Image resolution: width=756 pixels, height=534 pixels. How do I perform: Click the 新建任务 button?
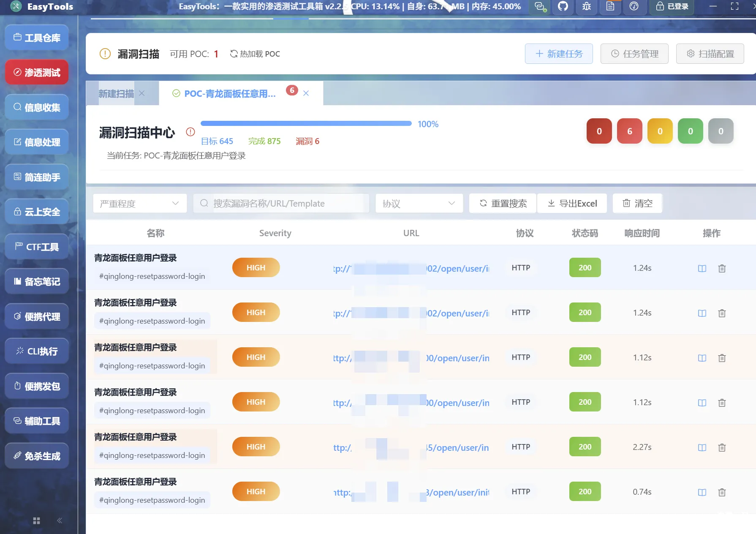coord(559,54)
